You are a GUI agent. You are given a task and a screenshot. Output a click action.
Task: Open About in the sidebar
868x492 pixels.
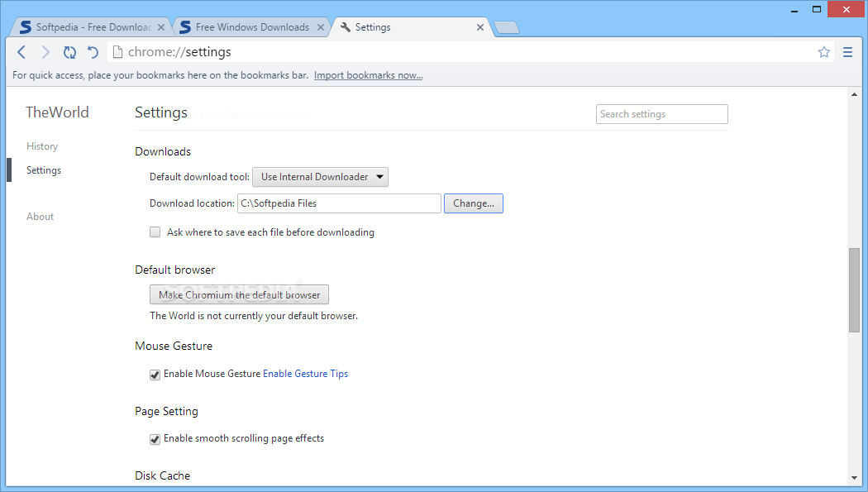(x=40, y=217)
